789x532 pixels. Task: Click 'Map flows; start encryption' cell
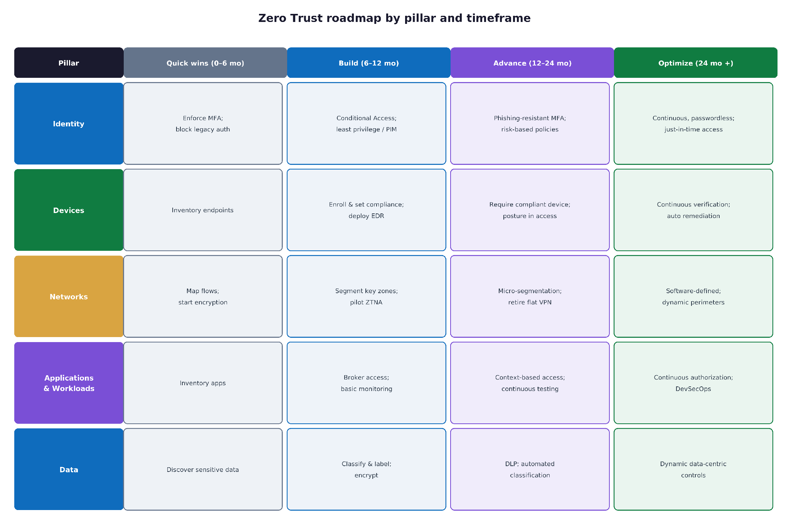click(203, 297)
